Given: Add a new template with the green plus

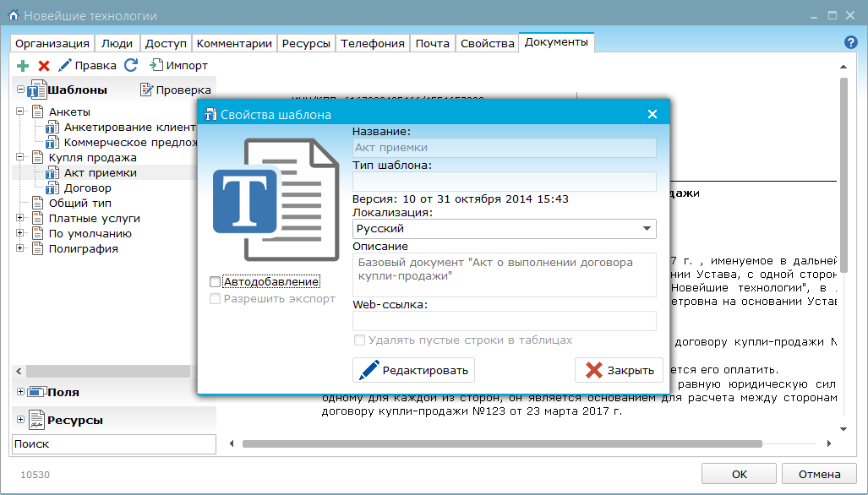Looking at the screenshot, I should [23, 66].
